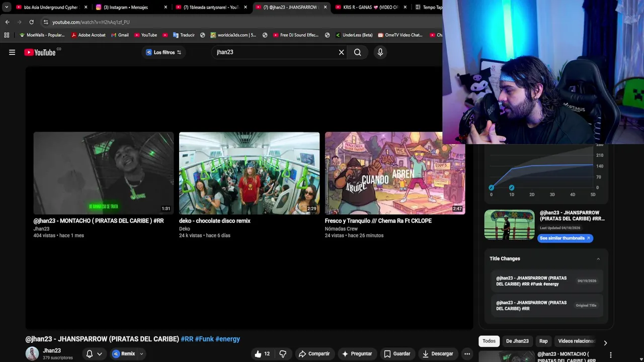Open the YouTube bookmark
644x362 pixels.
[x=145, y=35]
